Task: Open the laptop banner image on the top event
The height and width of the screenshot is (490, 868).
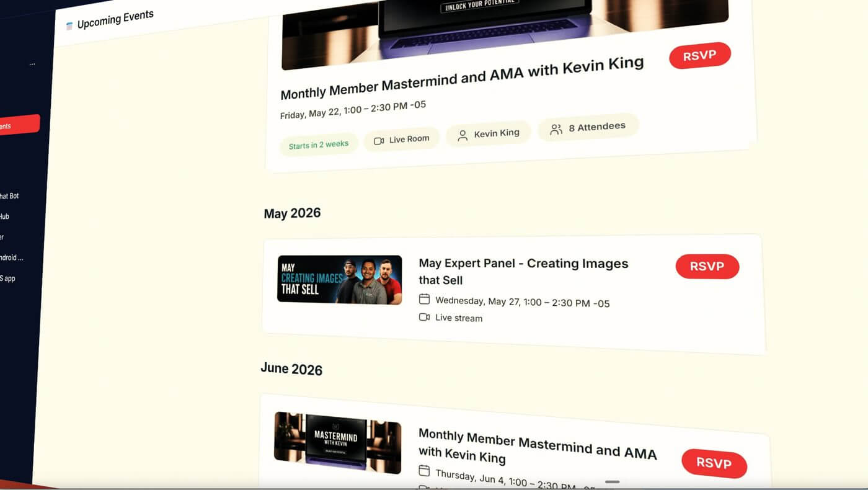Action: [x=505, y=30]
